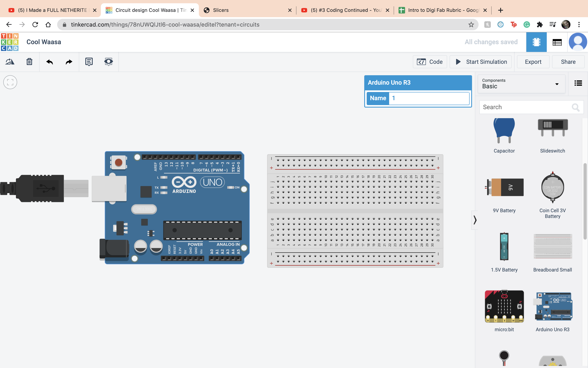View the site lock security icon
The image size is (588, 368).
click(64, 25)
